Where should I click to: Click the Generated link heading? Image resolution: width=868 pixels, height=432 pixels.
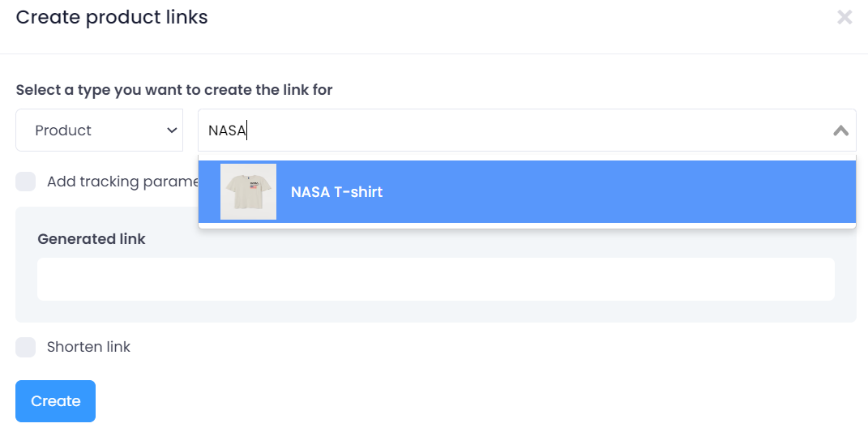coord(92,239)
